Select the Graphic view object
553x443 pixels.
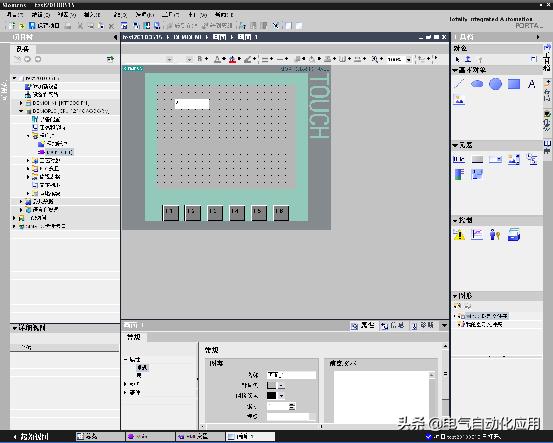click(459, 101)
